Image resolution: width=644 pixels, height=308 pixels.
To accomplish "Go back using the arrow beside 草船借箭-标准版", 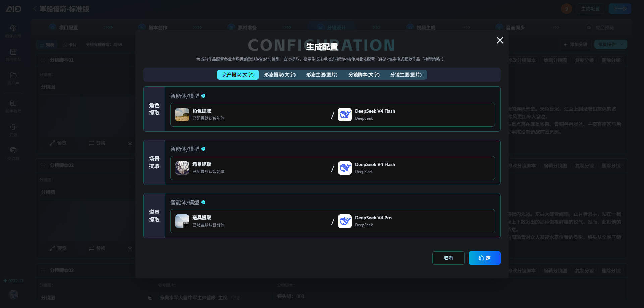I will tap(35, 9).
